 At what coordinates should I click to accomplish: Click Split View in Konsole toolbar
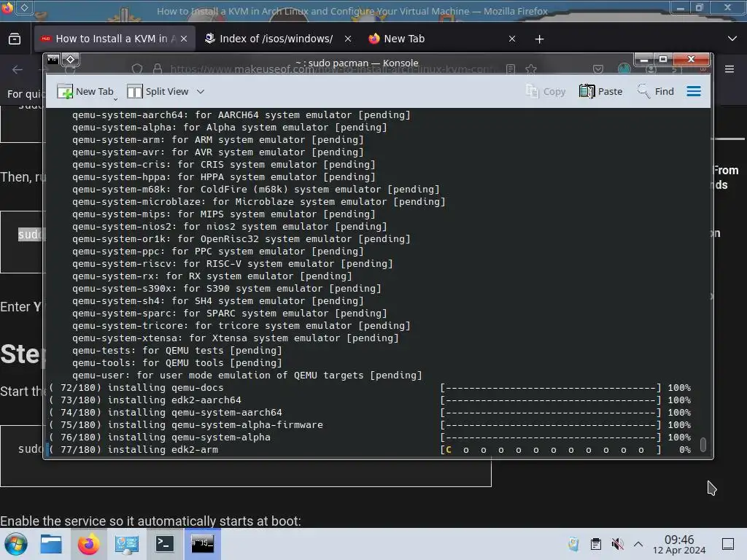point(158,91)
